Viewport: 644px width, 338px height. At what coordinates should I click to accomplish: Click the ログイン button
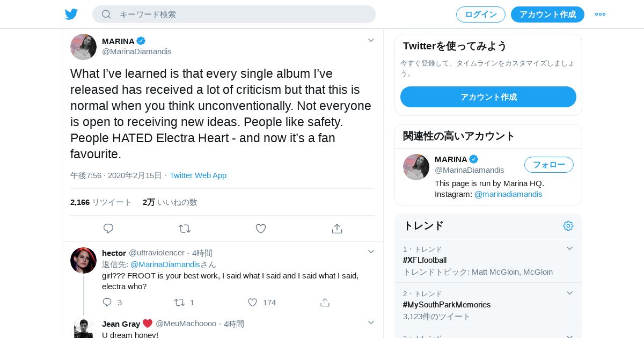[x=481, y=14]
